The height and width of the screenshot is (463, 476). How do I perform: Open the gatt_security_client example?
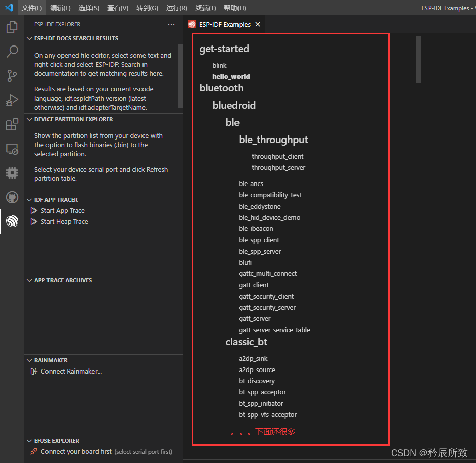point(266,296)
